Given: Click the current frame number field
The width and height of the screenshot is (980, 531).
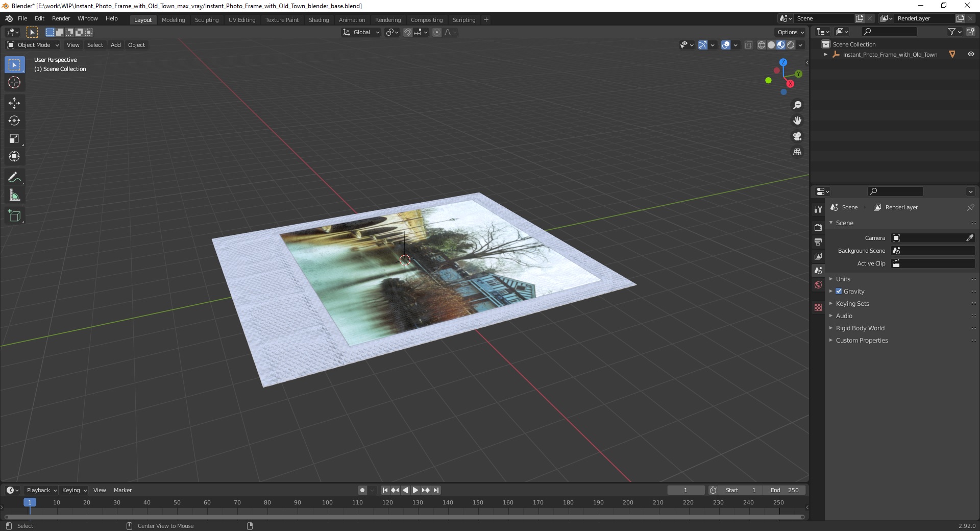Looking at the screenshot, I should [x=685, y=490].
